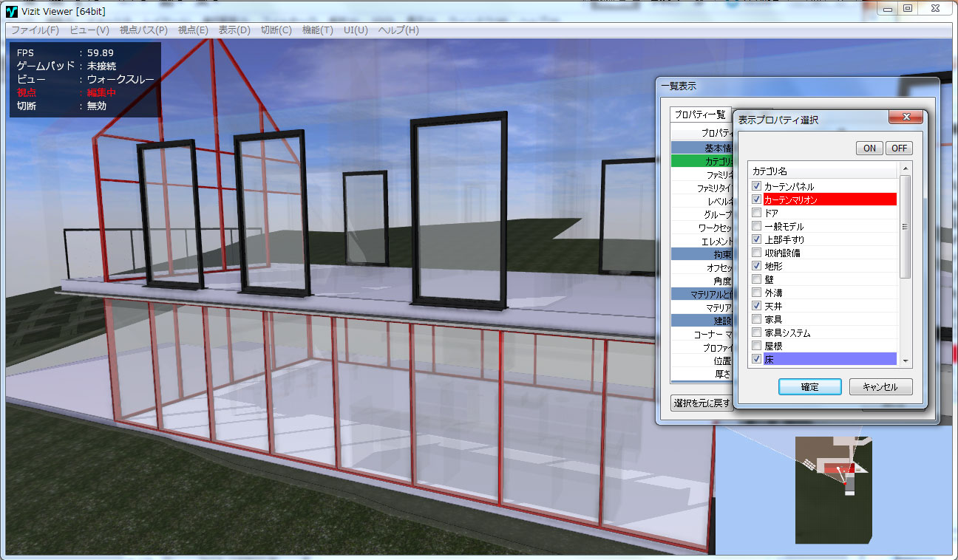The height and width of the screenshot is (560, 958).
Task: Click the category list scrollbar down arrow
Action: pyautogui.click(x=906, y=360)
